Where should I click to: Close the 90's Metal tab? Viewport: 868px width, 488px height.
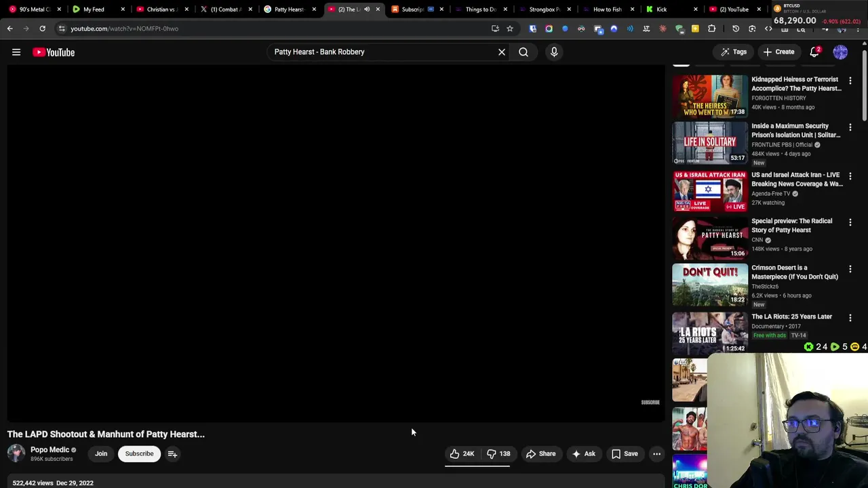tap(59, 9)
